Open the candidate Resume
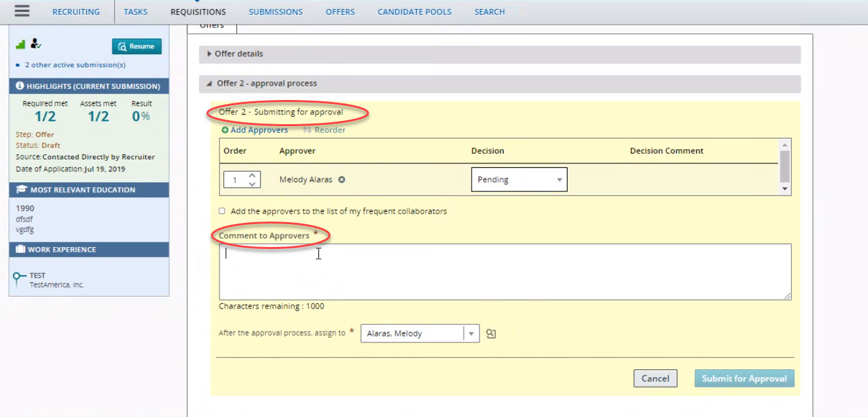Viewport: 868px width, 417px height. pos(137,46)
